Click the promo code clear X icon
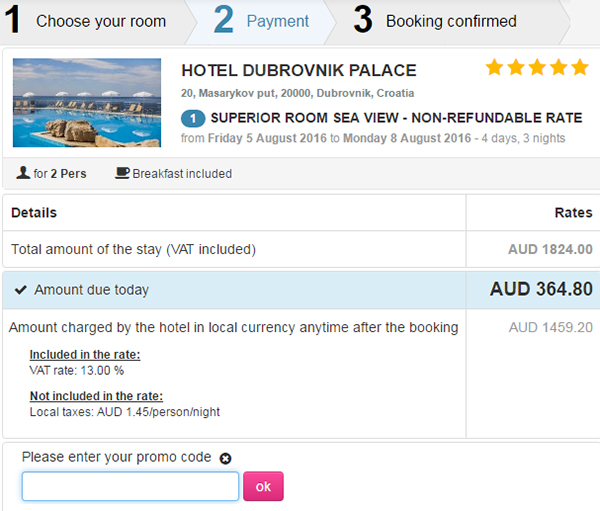 click(x=225, y=458)
